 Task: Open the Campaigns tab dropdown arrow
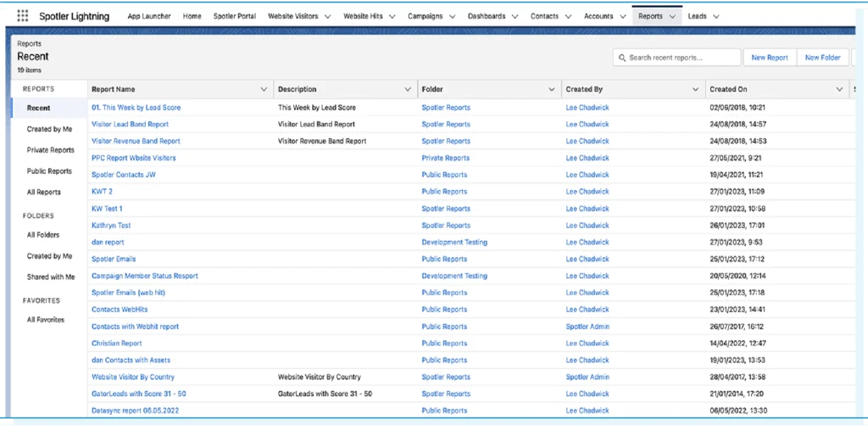[453, 17]
